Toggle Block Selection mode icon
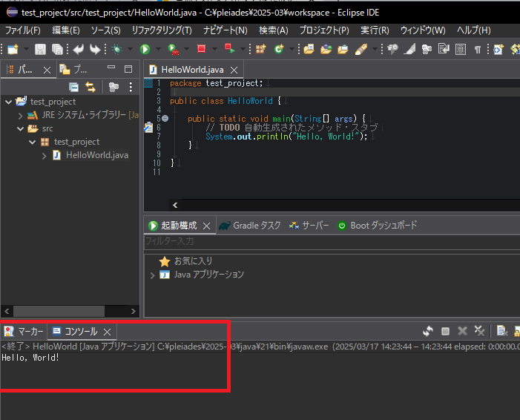The image size is (520, 420). pyautogui.click(x=461, y=50)
